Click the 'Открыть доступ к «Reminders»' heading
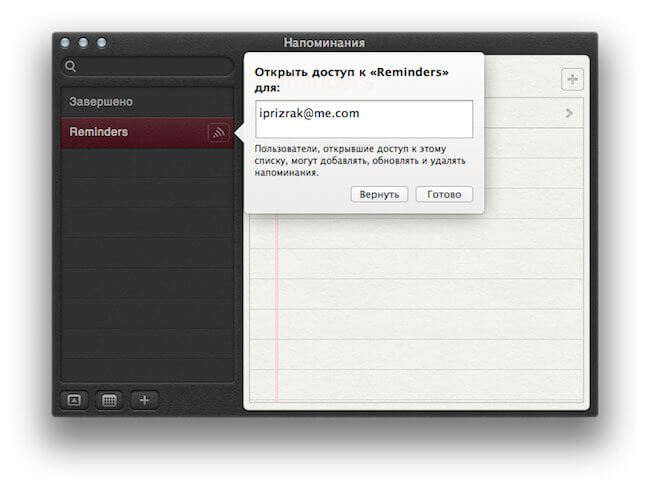The width and height of the screenshot is (650, 489). tap(352, 80)
